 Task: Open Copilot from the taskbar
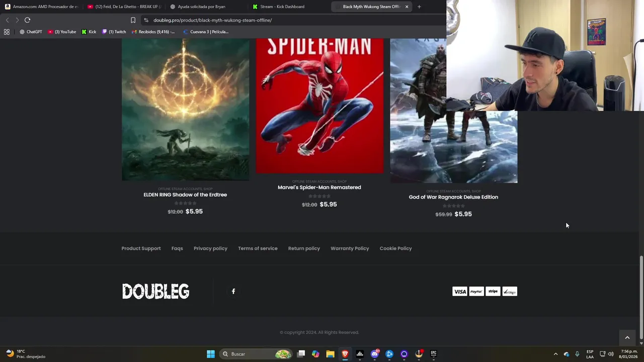tap(315, 354)
